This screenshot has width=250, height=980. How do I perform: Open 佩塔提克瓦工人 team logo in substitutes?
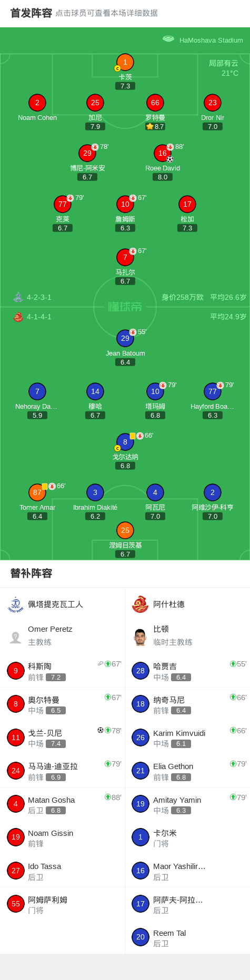tap(16, 604)
